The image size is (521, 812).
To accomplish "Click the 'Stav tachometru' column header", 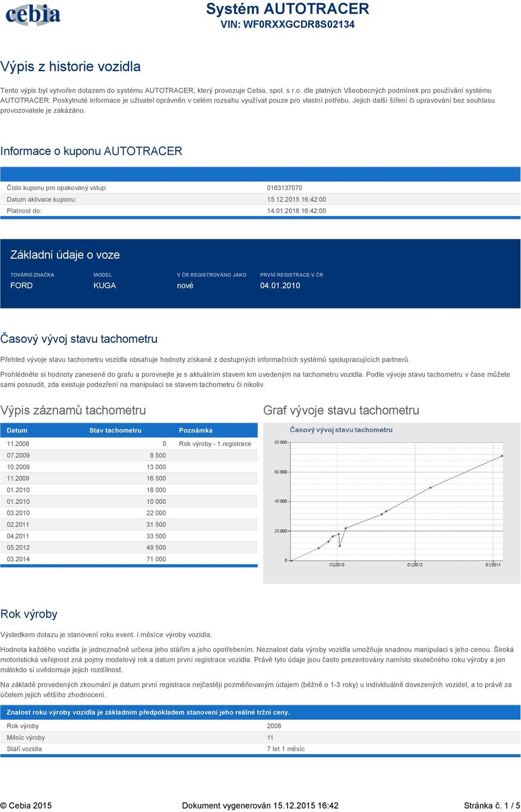I will [115, 430].
